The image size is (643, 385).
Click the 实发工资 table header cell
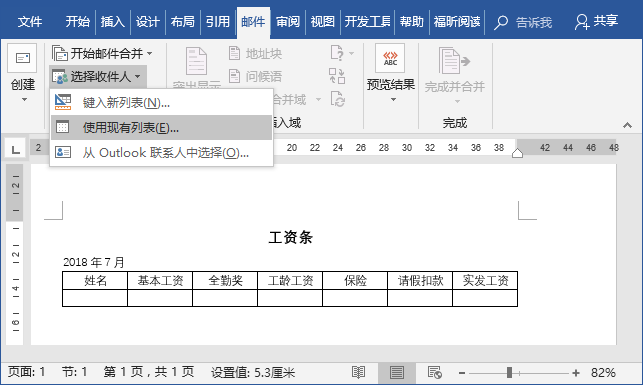click(x=485, y=280)
